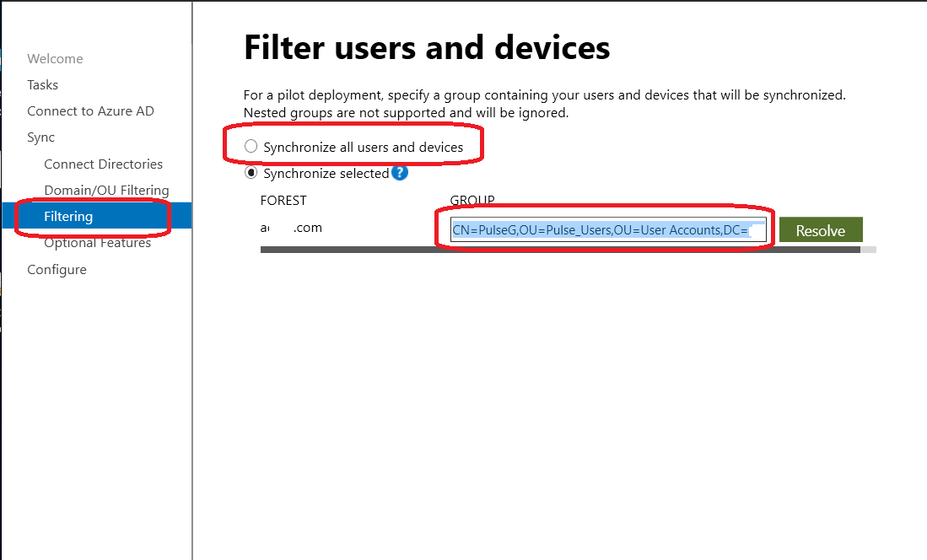Open the Connect to Azure AD step
The image size is (927, 560).
(90, 110)
